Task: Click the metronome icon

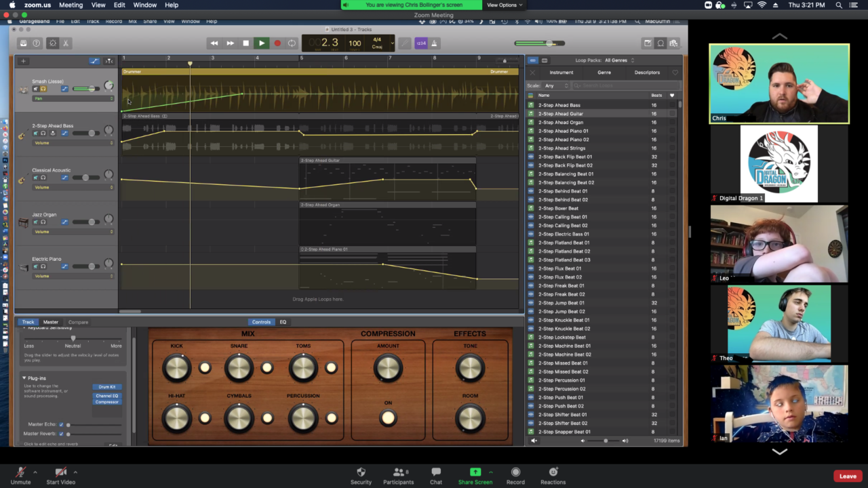Action: pyautogui.click(x=435, y=43)
